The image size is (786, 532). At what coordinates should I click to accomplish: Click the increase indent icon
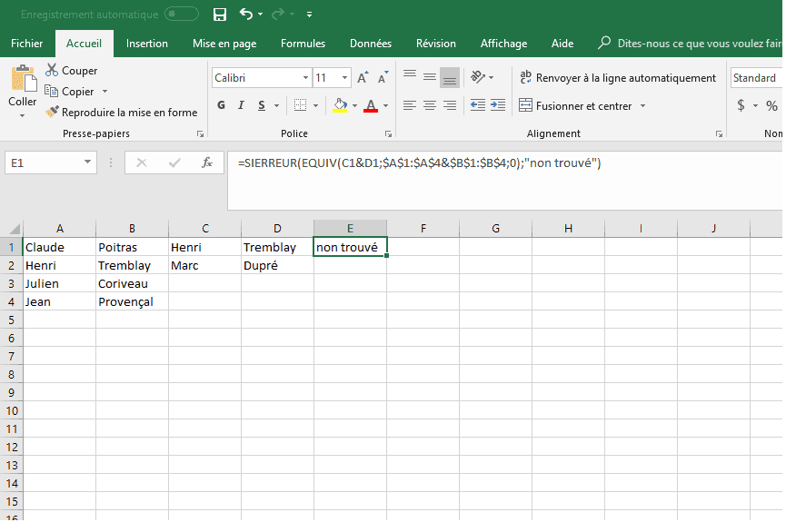pyautogui.click(x=498, y=106)
